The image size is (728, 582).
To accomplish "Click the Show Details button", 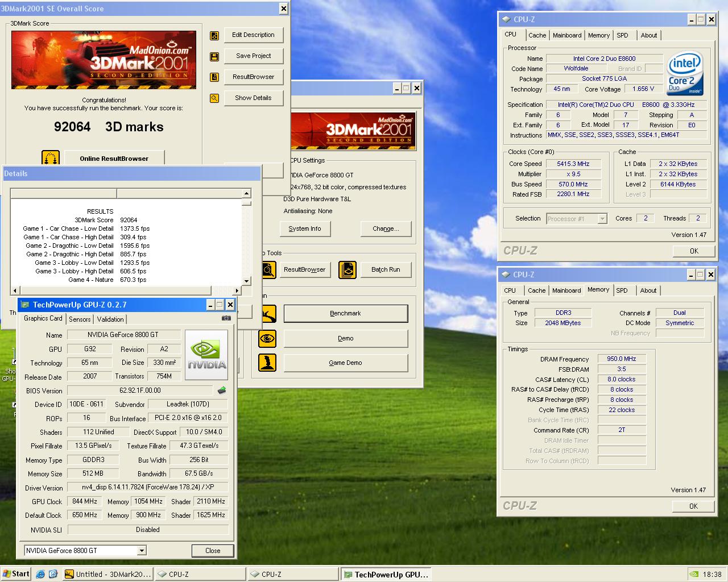I will point(253,98).
